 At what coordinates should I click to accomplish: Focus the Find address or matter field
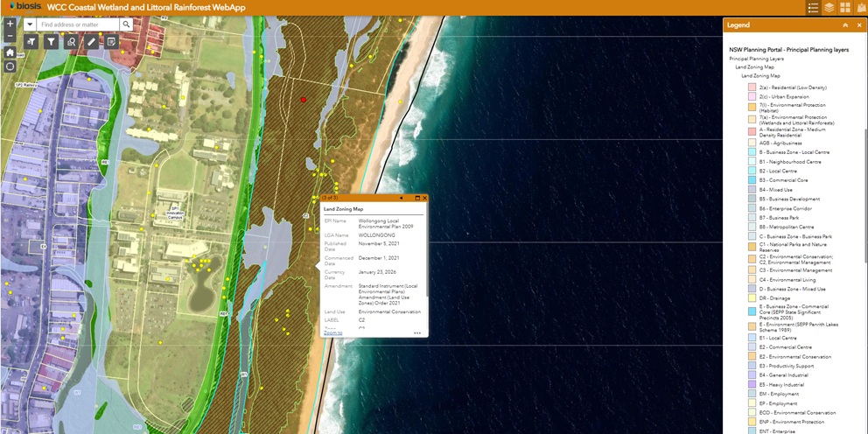click(78, 24)
